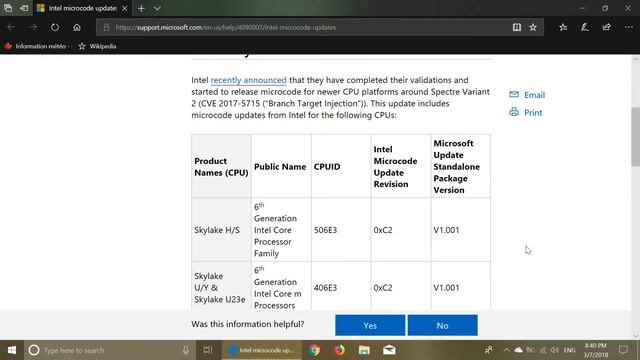Select the 'Skylake H/S' cell
This screenshot has height=360, width=640.
[221, 230]
